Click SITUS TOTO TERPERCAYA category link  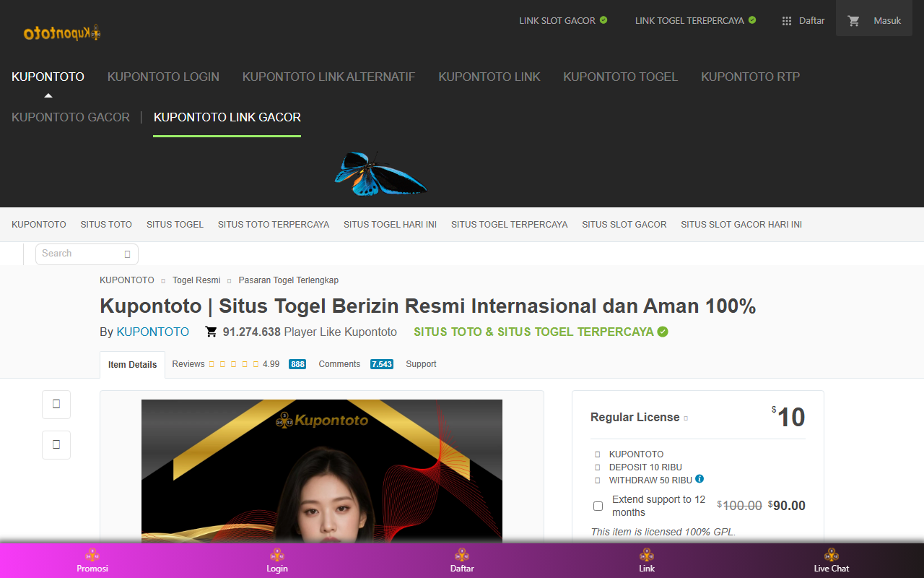coord(274,225)
